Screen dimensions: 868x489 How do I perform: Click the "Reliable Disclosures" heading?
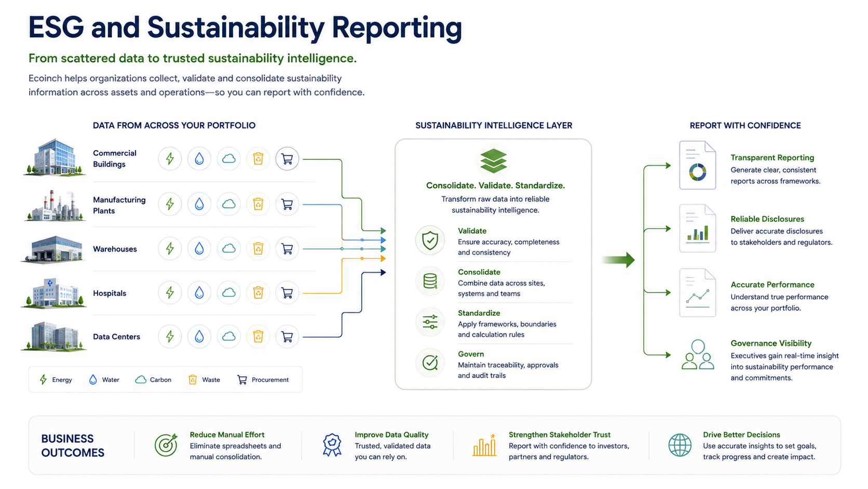[x=767, y=219]
